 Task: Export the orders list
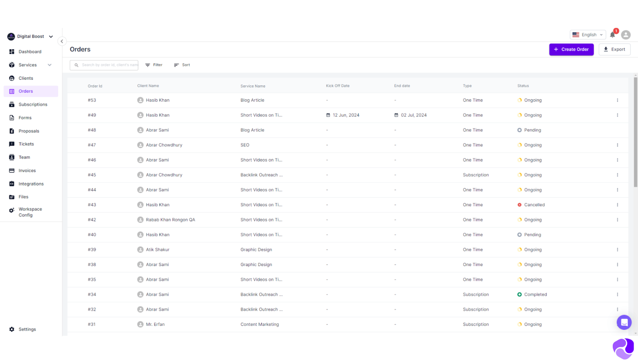coord(614,49)
